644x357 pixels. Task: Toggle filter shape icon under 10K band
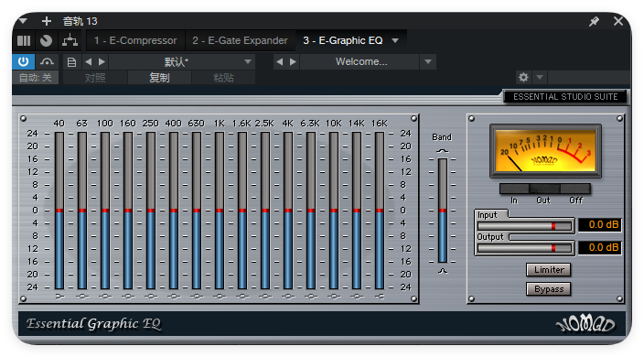[334, 297]
